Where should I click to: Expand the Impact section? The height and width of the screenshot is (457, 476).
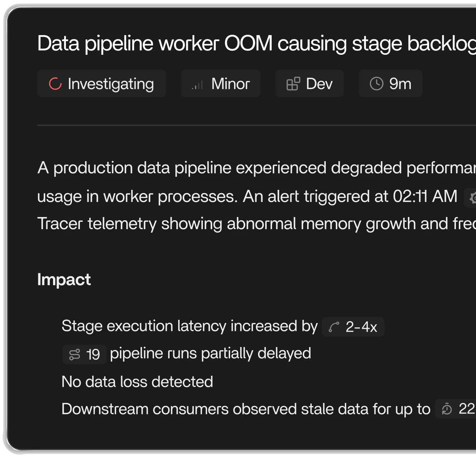pyautogui.click(x=65, y=280)
